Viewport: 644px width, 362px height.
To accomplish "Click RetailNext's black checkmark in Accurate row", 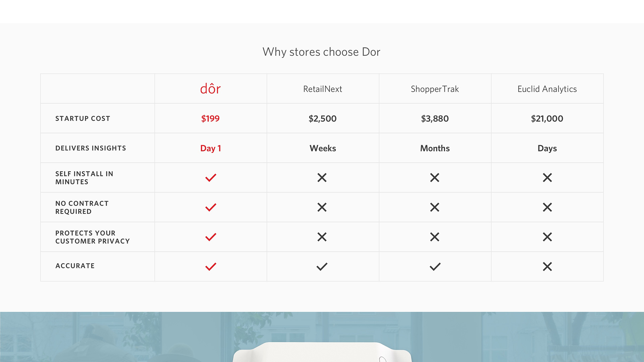I will [322, 266].
